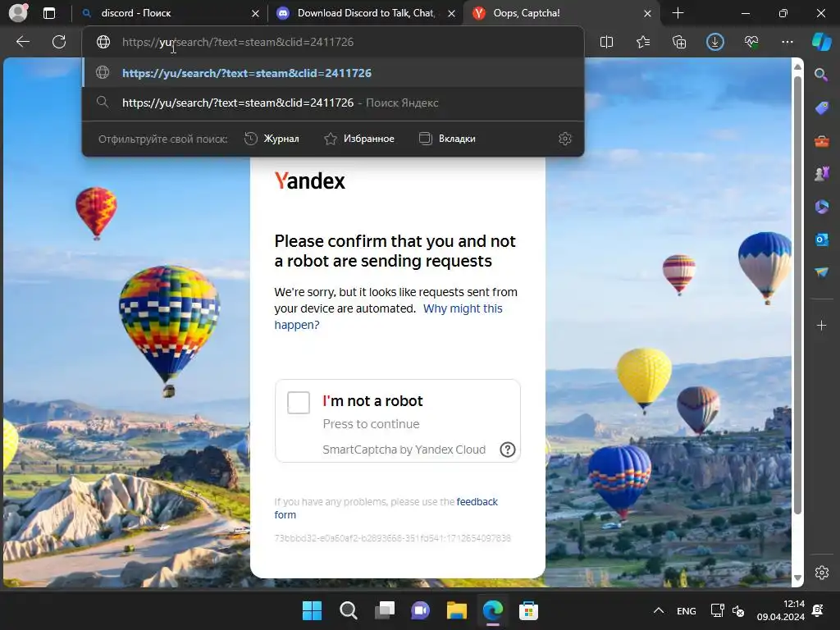Open sidebar Games chess icon
The width and height of the screenshot is (840, 630).
pos(821,174)
